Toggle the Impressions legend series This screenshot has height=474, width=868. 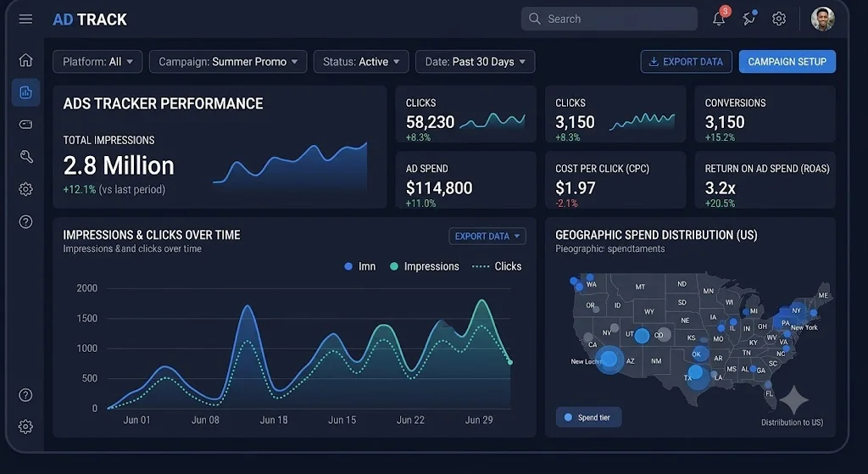point(425,266)
